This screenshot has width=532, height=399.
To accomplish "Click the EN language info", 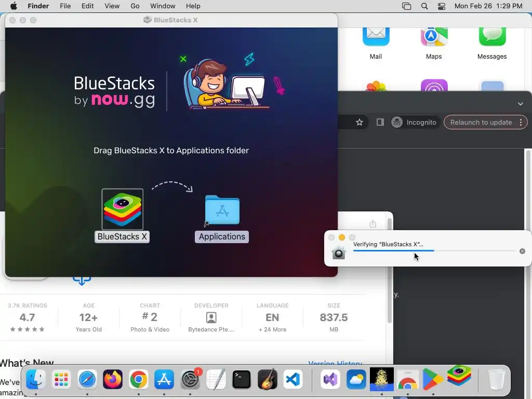I will [272, 317].
